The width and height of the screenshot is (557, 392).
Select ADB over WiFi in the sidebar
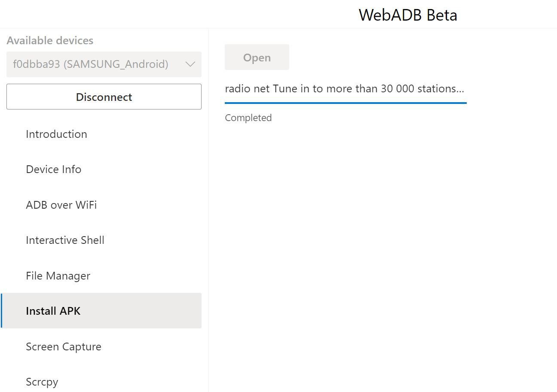(61, 205)
